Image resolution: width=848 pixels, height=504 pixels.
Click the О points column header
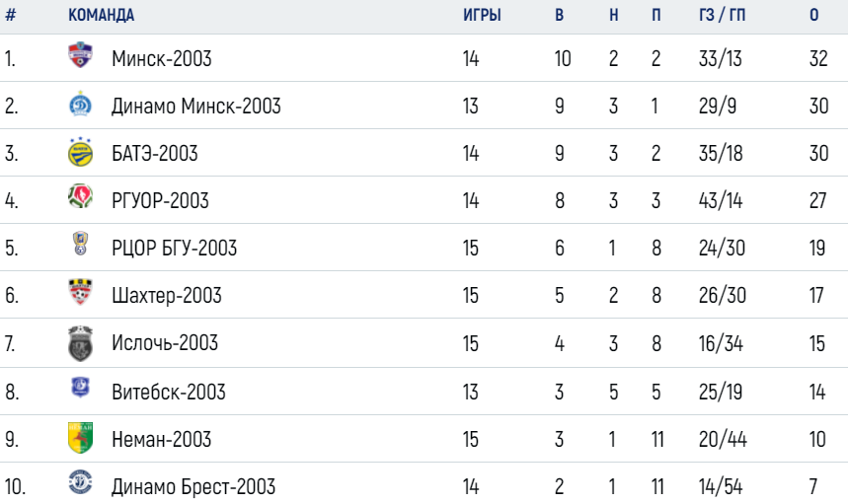[x=813, y=15]
